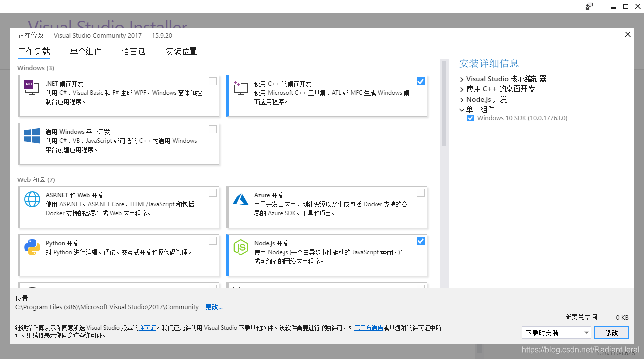Close the modify dialog with the X

pos(628,34)
